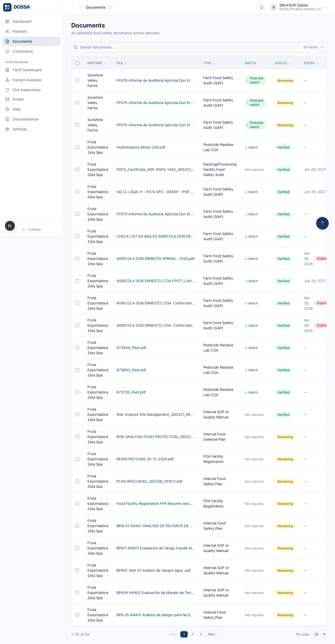Click the Documentation book icon
The height and width of the screenshot is (644, 335).
click(x=7, y=119)
